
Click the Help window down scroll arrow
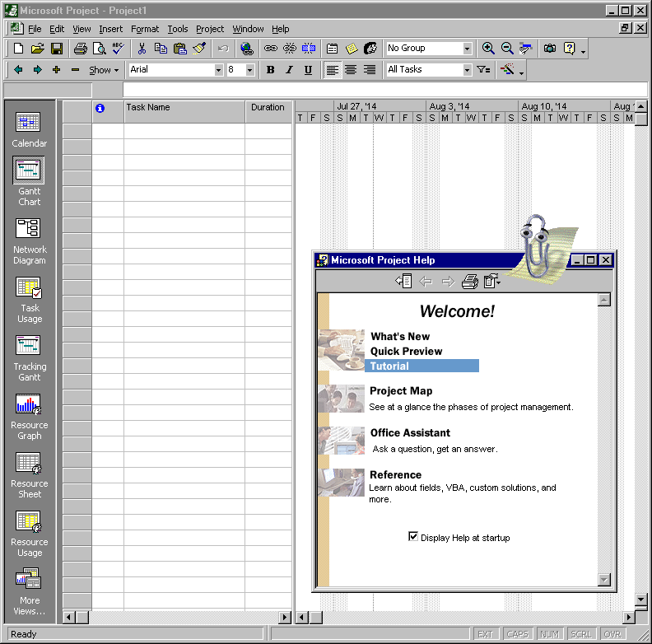click(603, 579)
